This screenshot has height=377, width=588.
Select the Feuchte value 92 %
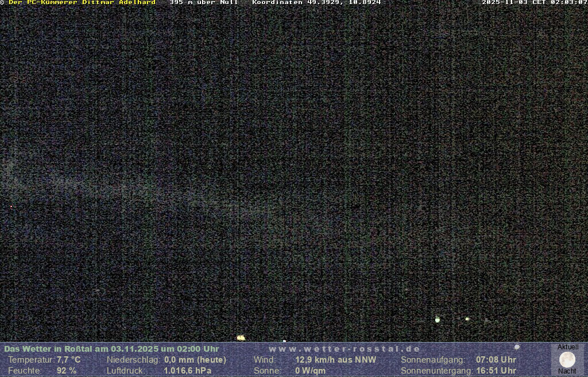[x=66, y=371]
